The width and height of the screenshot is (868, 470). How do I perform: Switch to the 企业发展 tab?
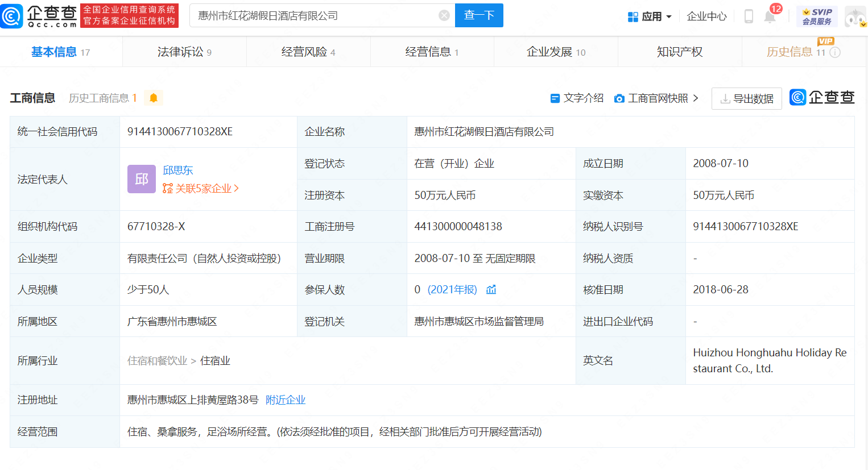pos(556,52)
